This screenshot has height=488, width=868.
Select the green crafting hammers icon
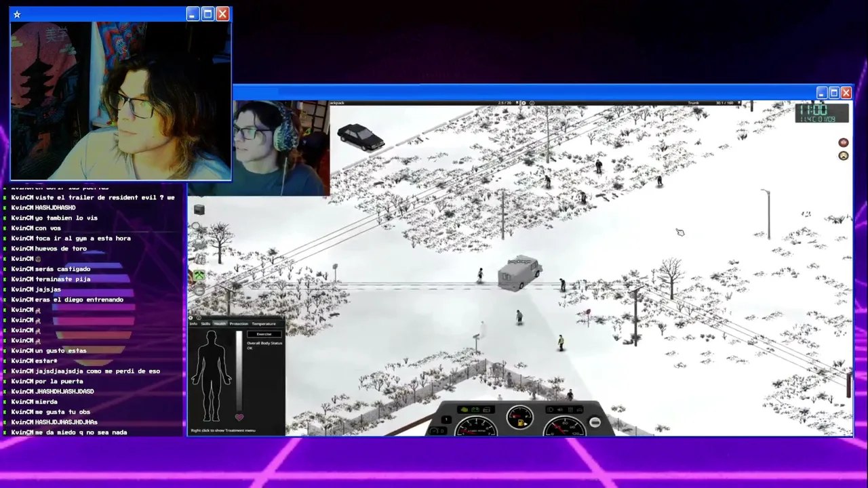[199, 275]
